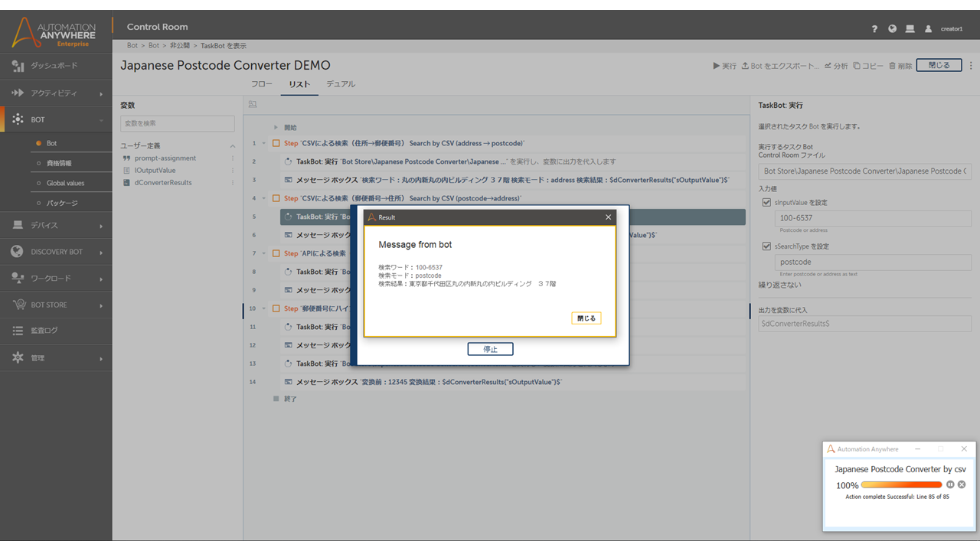The height and width of the screenshot is (551, 980).
Task: Click the Automation Anywhere Enterprise logo
Action: click(x=55, y=32)
